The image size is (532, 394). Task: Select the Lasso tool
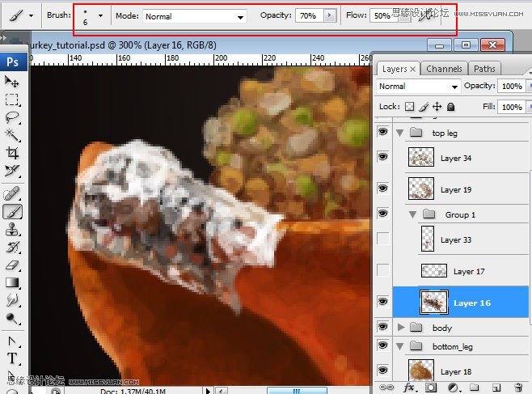coord(12,117)
